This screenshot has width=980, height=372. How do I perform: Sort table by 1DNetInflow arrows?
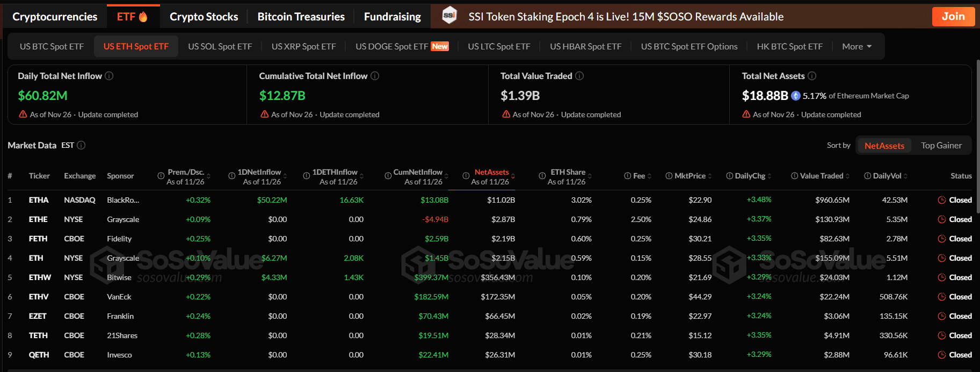click(285, 176)
